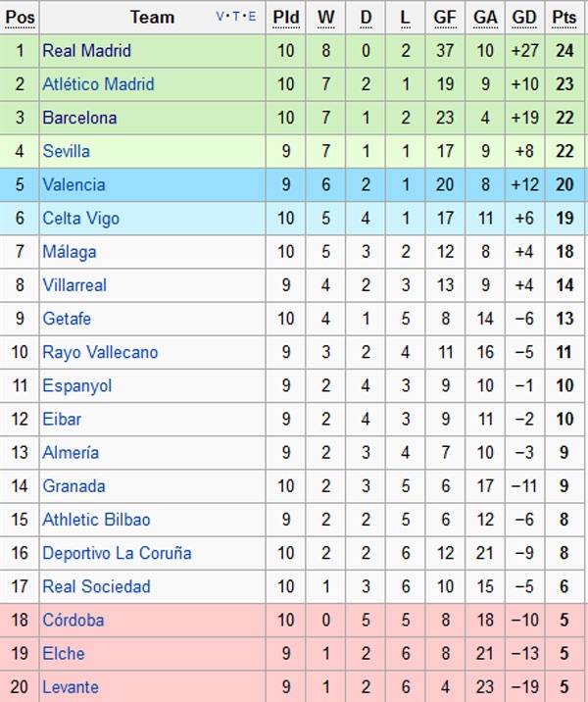Open the Barcelona team page
Screen dimensions: 588x702
point(79,118)
